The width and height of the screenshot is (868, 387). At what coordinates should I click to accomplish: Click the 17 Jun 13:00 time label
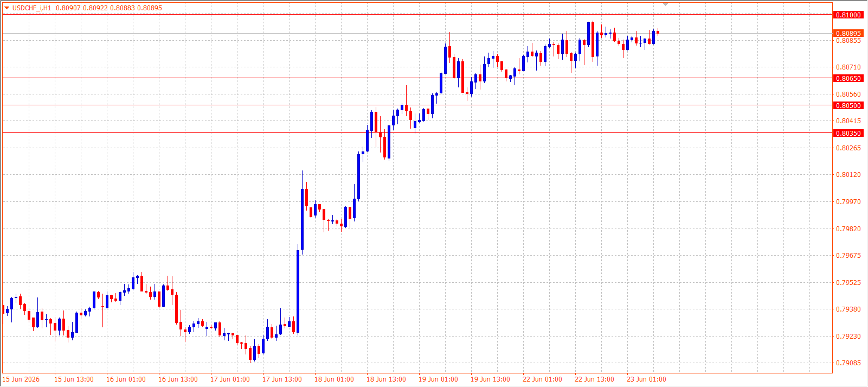pyautogui.click(x=282, y=379)
